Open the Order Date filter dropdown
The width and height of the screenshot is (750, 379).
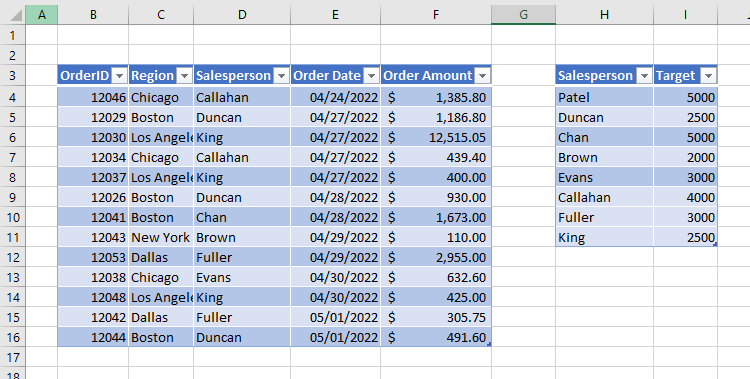pos(371,76)
